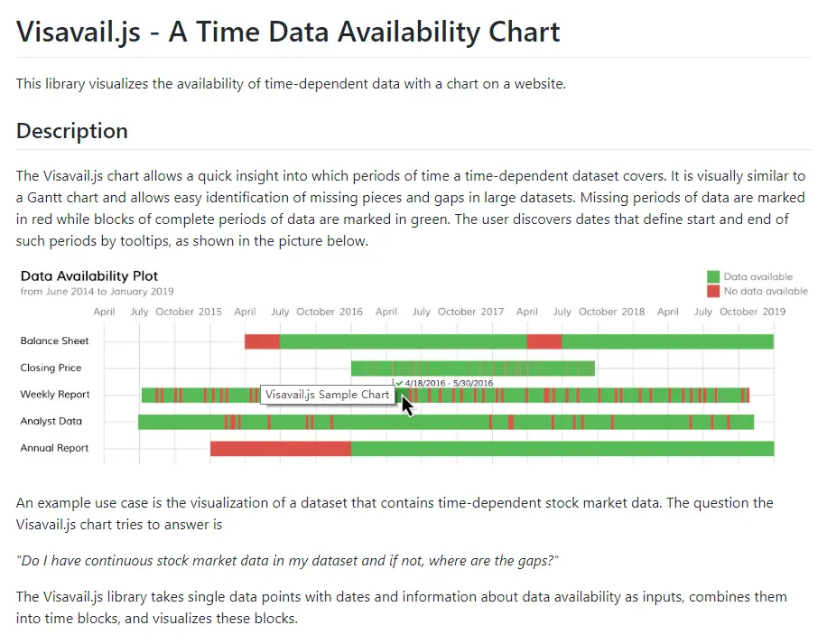Screen dimensions: 827x644
Task: Click the green Data available legend swatch
Action: 713,277
